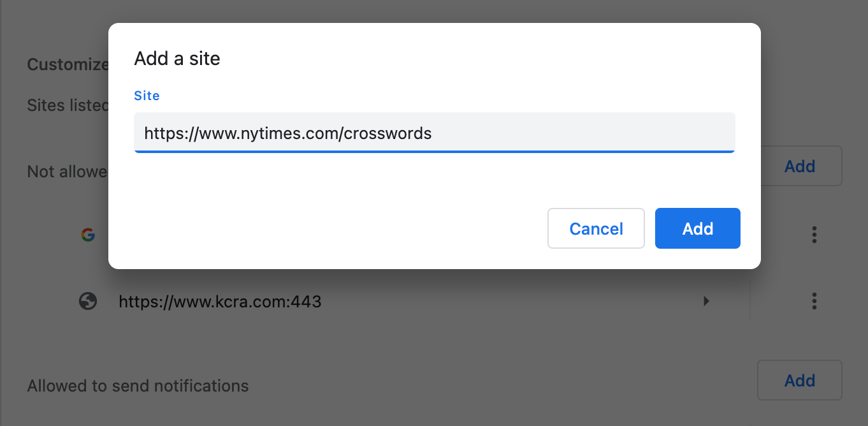This screenshot has height=426, width=868.
Task: Click Add beside Allowed to send notifications
Action: 799,381
